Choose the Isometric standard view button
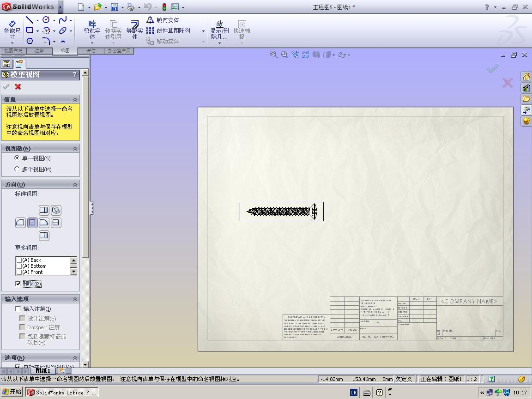The image size is (532, 399). 56,210
